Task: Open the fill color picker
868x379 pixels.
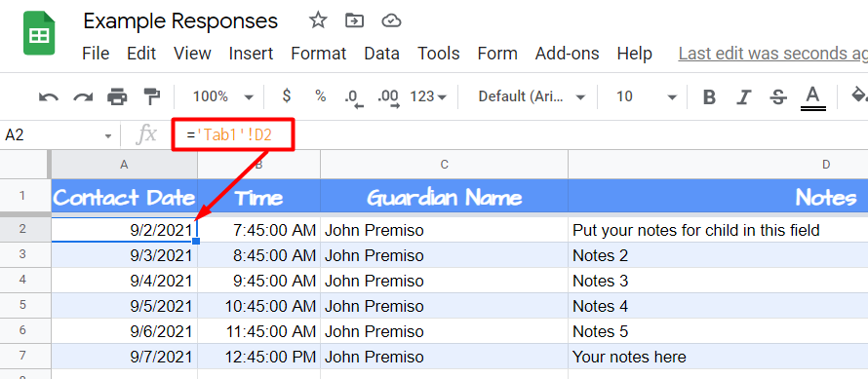Action: point(858,95)
